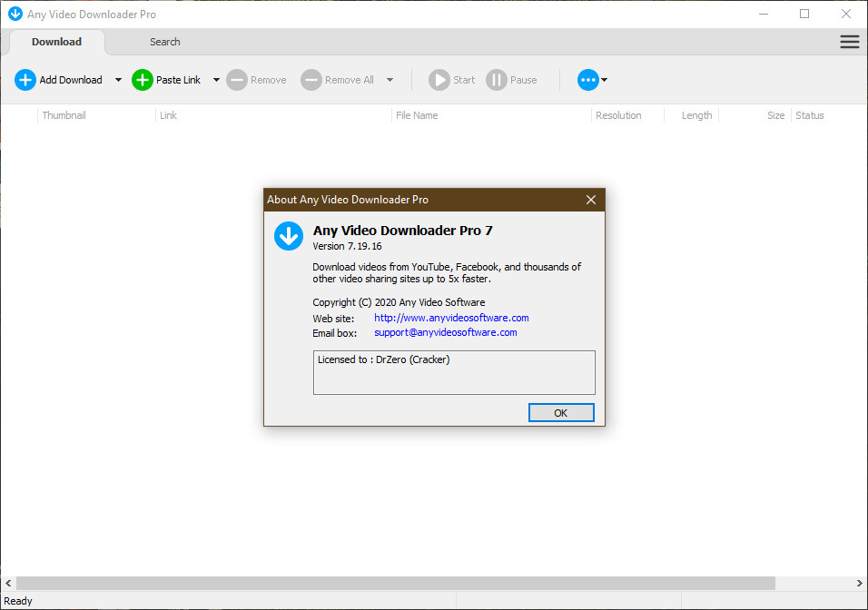Screen dimensions: 868x610
Task: Click the 'Ready' status bar text
Action: click(x=18, y=601)
